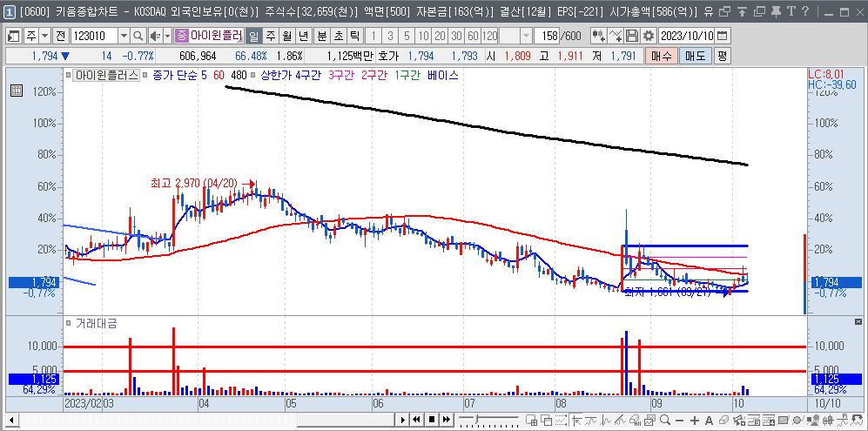Save chart with the floppy disk icon

[631, 36]
